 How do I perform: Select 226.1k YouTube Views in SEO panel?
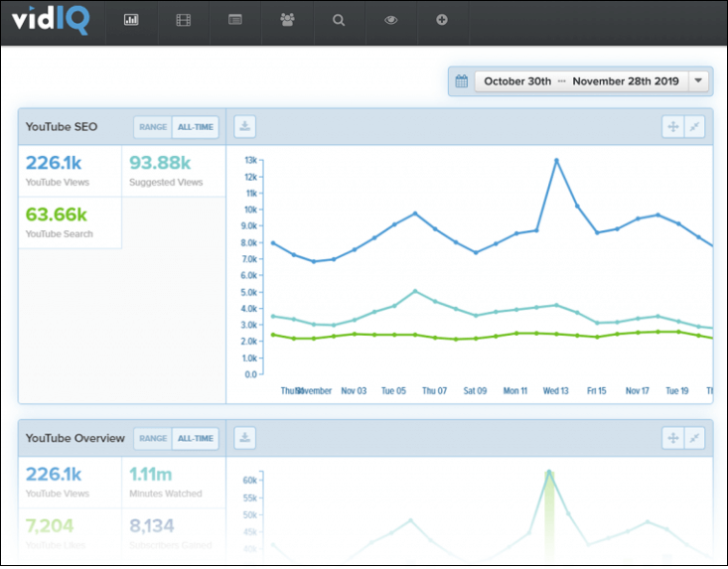tap(71, 171)
